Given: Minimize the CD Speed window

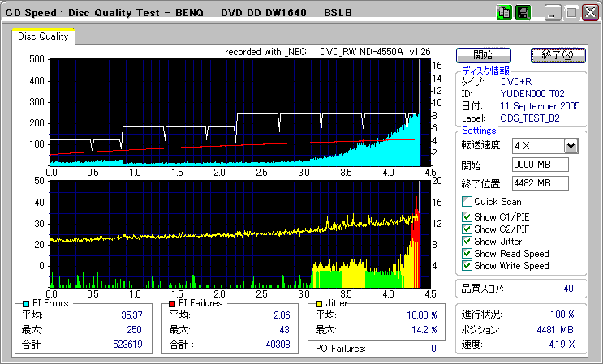Looking at the screenshot, I should [x=553, y=13].
